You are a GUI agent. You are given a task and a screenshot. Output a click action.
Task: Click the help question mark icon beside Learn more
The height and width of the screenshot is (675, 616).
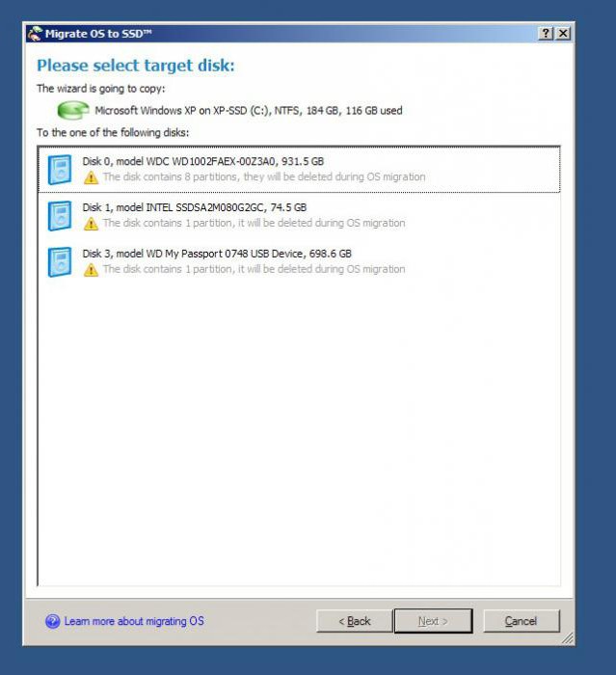52,621
